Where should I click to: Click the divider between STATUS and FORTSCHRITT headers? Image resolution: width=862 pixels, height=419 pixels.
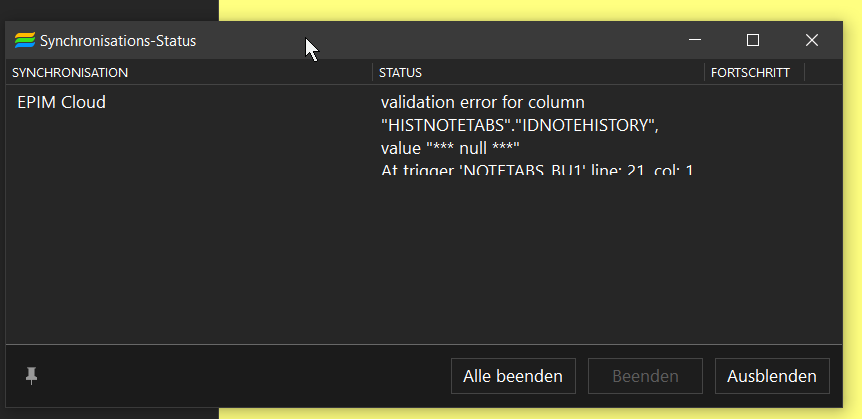(704, 73)
